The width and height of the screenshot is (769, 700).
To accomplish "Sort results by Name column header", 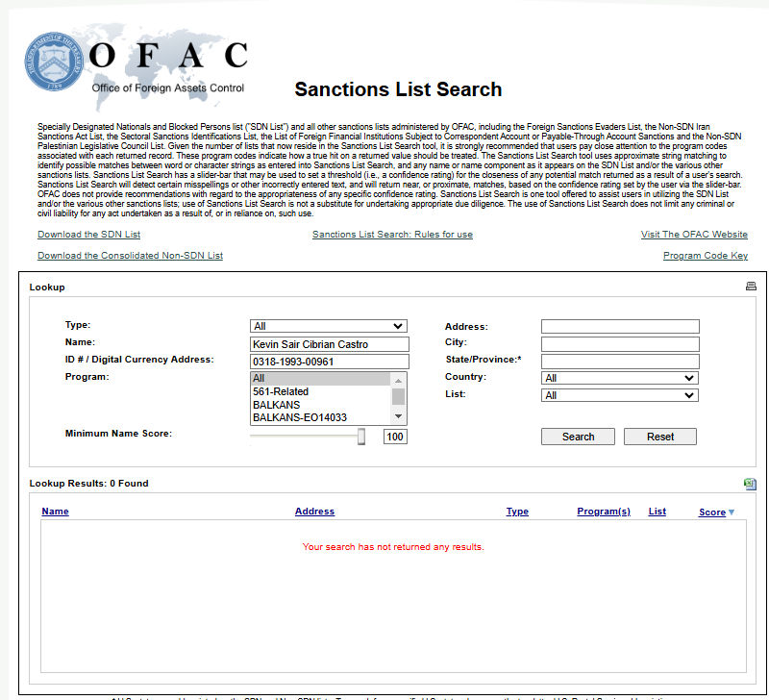I will (55, 512).
